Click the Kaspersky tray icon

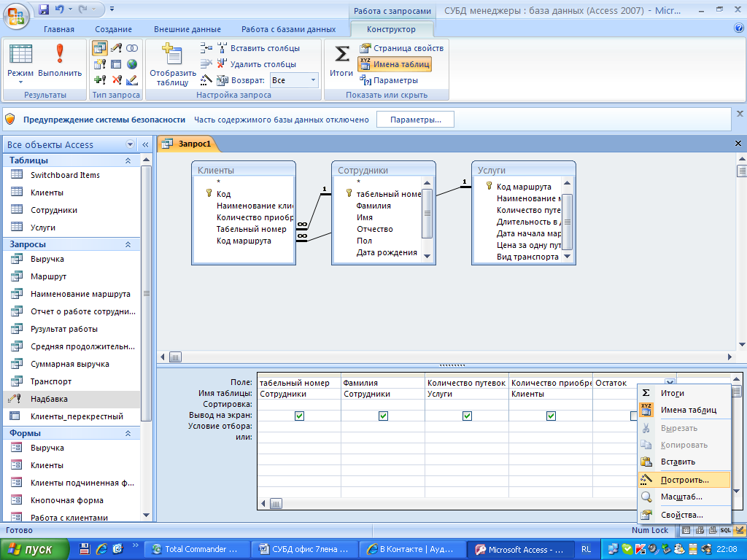(x=641, y=549)
